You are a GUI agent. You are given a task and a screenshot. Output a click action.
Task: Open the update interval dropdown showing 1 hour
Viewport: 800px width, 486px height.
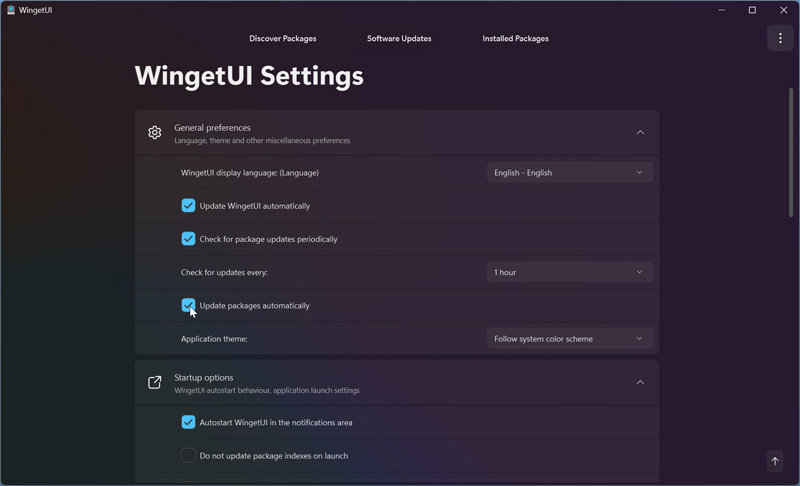(x=569, y=272)
